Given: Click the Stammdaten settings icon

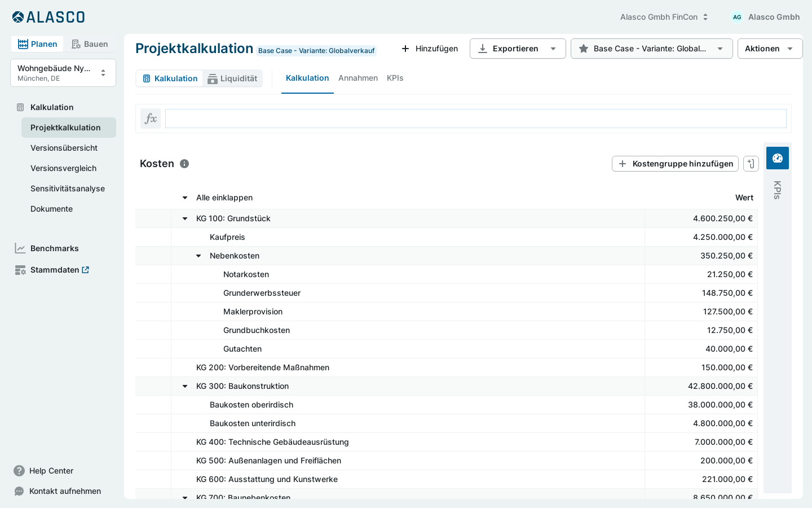Looking at the screenshot, I should pyautogui.click(x=20, y=270).
